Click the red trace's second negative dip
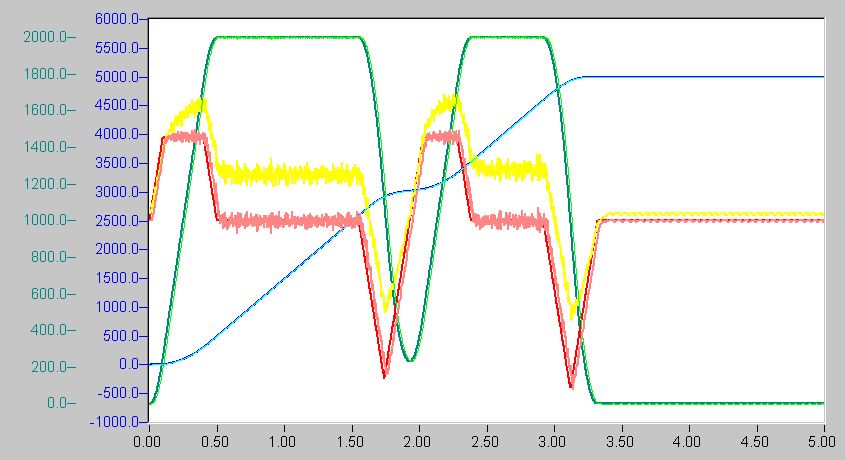 click(x=572, y=384)
